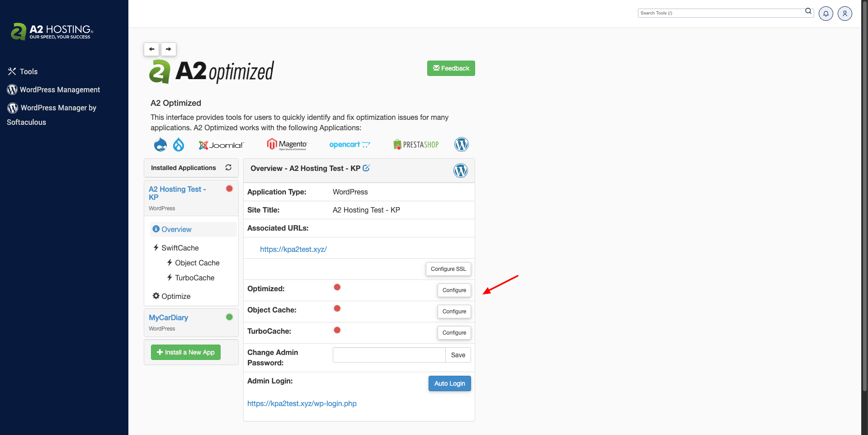
Task: Open the Optimize section
Action: 176,296
